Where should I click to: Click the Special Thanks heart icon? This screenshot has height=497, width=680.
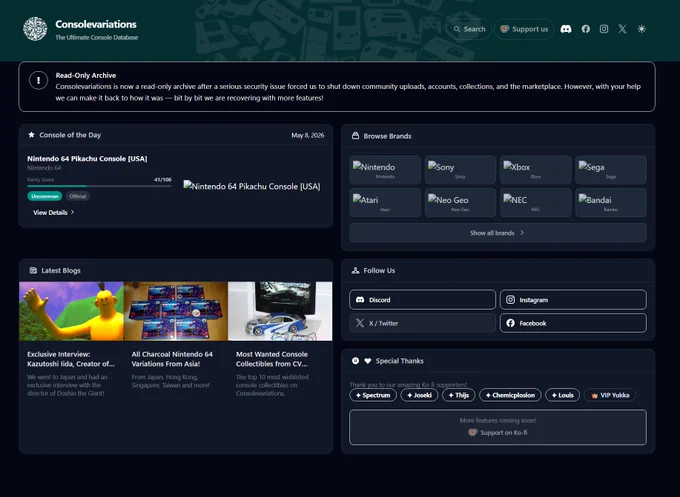(368, 361)
